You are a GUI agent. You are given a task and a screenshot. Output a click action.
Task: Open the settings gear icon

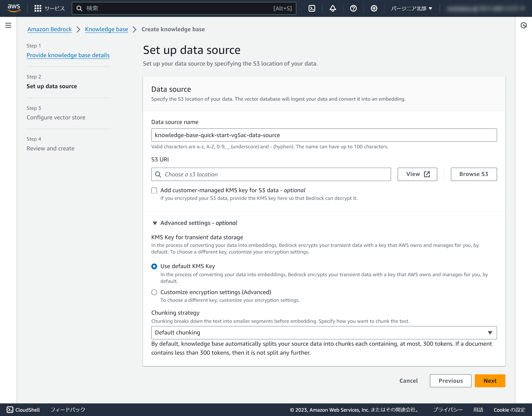[x=374, y=8]
